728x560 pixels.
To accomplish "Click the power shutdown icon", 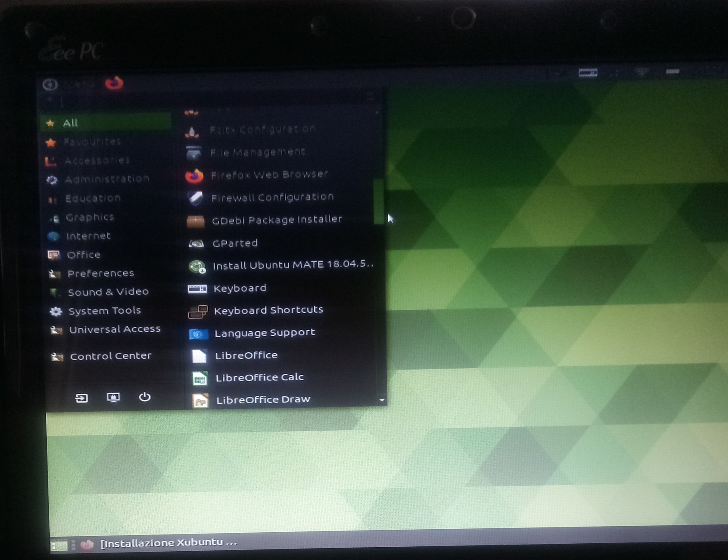I will [145, 397].
